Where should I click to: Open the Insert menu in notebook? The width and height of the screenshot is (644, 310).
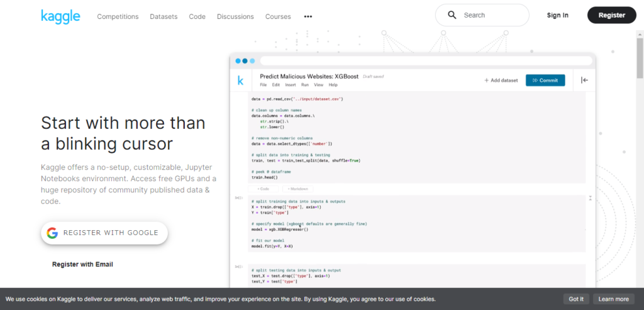click(291, 85)
